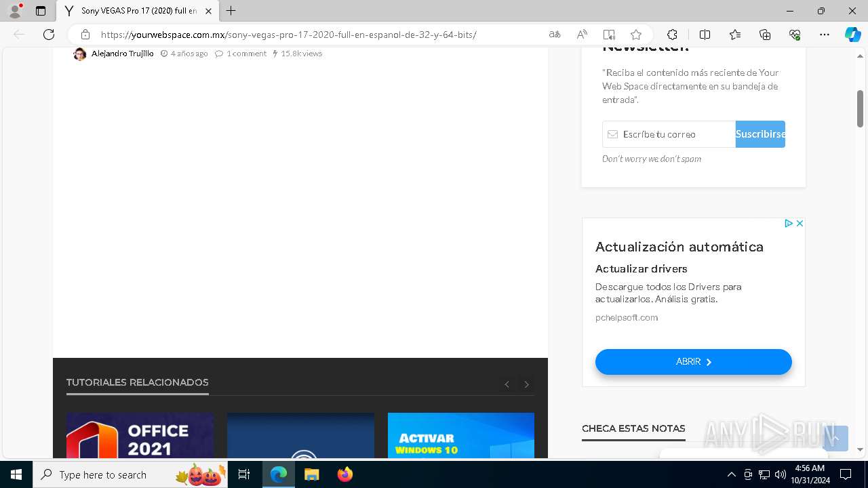The width and height of the screenshot is (868, 488).
Task: Close the Sony VEGAS Pro 17 tab
Action: [x=209, y=11]
